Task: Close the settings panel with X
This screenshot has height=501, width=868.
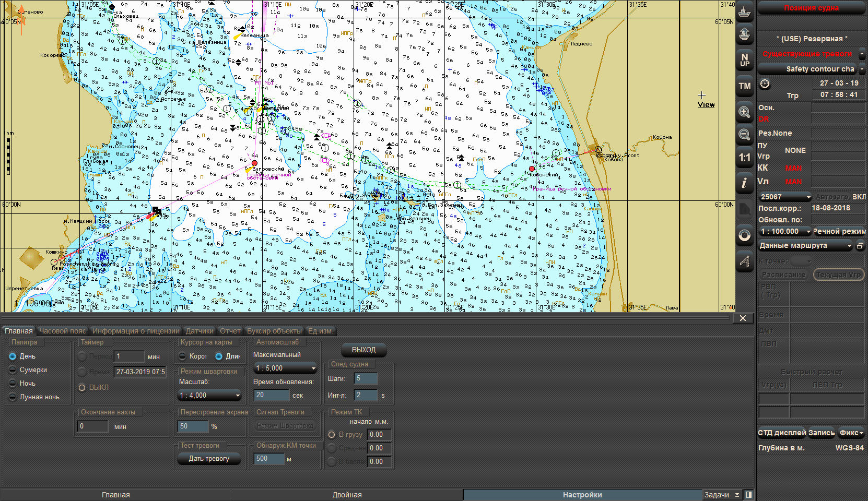Action: 743,318
